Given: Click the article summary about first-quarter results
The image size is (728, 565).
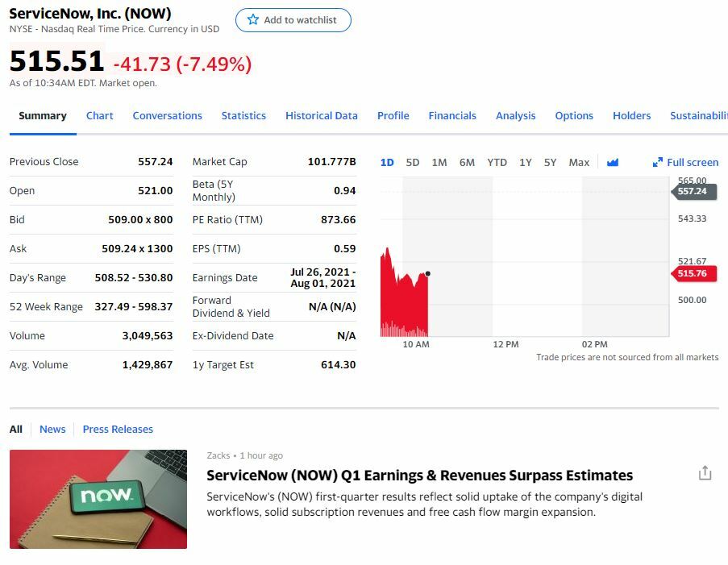Looking at the screenshot, I should tap(424, 505).
